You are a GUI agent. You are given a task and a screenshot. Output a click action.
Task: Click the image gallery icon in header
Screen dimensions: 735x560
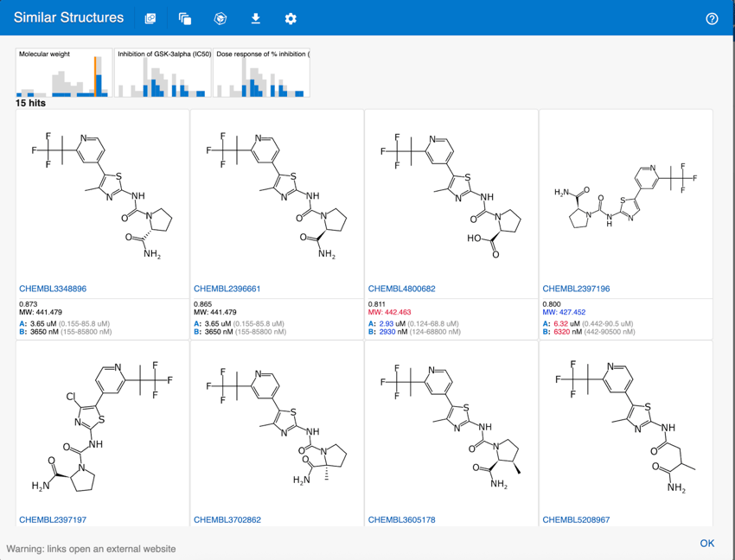150,18
